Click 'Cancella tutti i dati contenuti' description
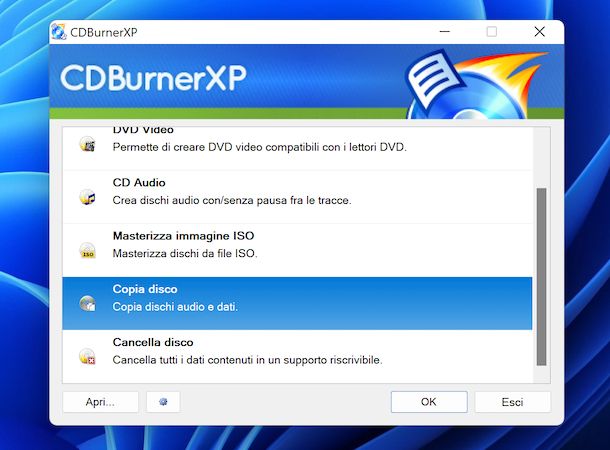610x450 pixels. [x=247, y=360]
